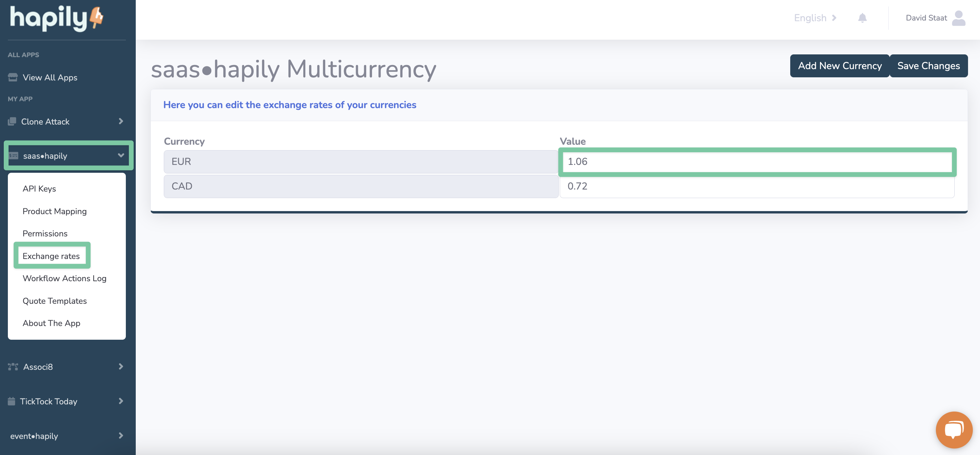Expand the event•hapily menu chevron

[x=121, y=435]
